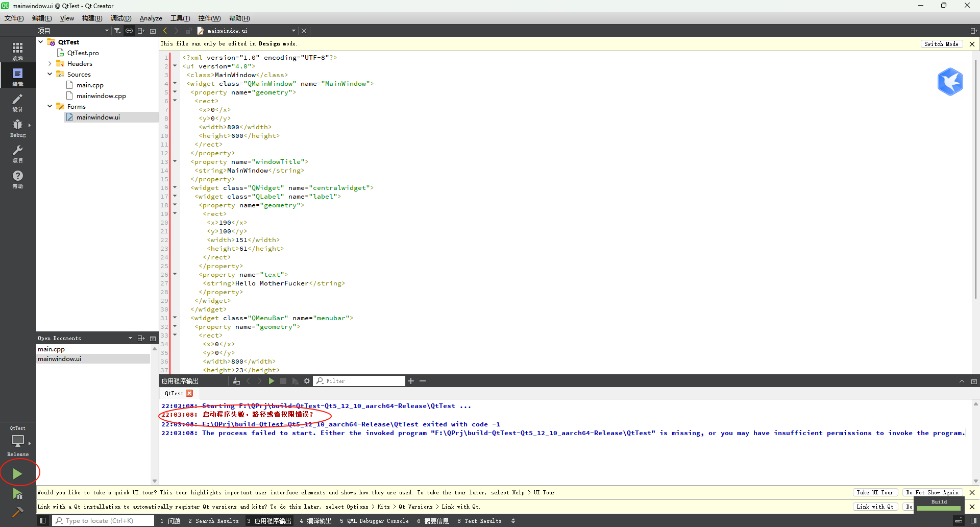This screenshot has width=980, height=527.
Task: Collapse the Forms folder
Action: (x=50, y=106)
